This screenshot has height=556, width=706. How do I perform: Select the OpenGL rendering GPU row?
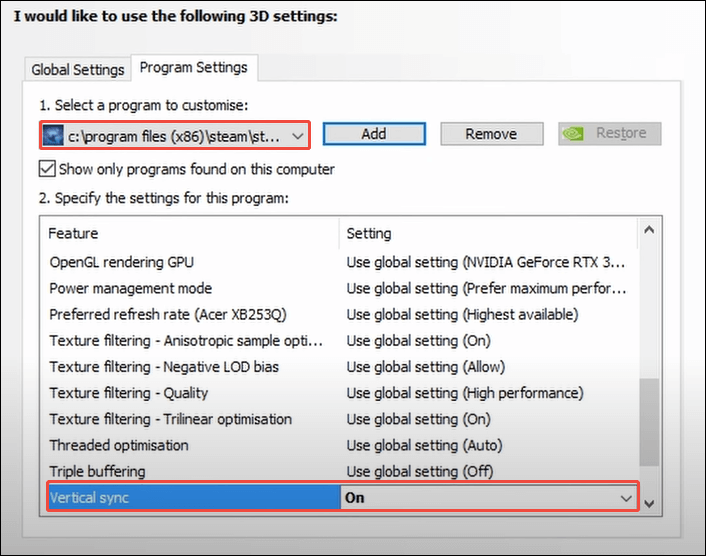(122, 262)
